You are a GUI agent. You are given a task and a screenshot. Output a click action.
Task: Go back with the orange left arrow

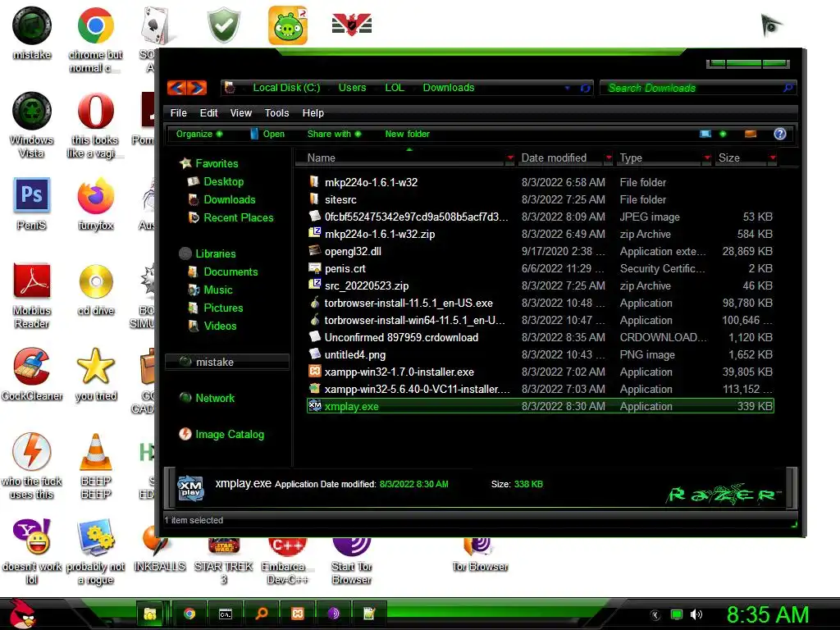(177, 87)
